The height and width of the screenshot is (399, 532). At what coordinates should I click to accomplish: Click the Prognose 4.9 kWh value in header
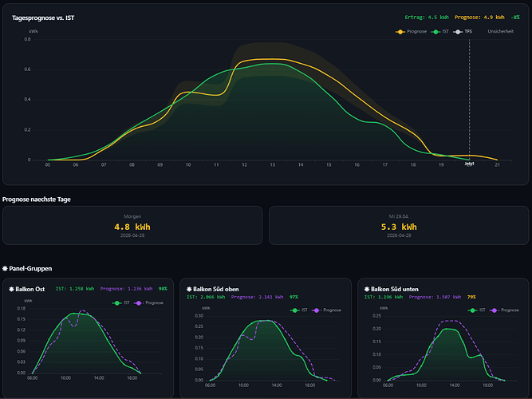479,16
